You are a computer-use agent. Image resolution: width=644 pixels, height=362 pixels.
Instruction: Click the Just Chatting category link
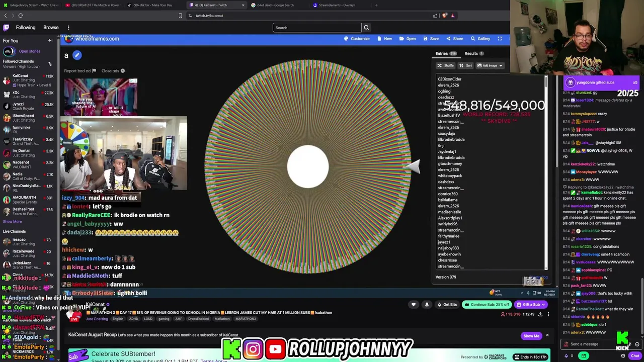97,319
